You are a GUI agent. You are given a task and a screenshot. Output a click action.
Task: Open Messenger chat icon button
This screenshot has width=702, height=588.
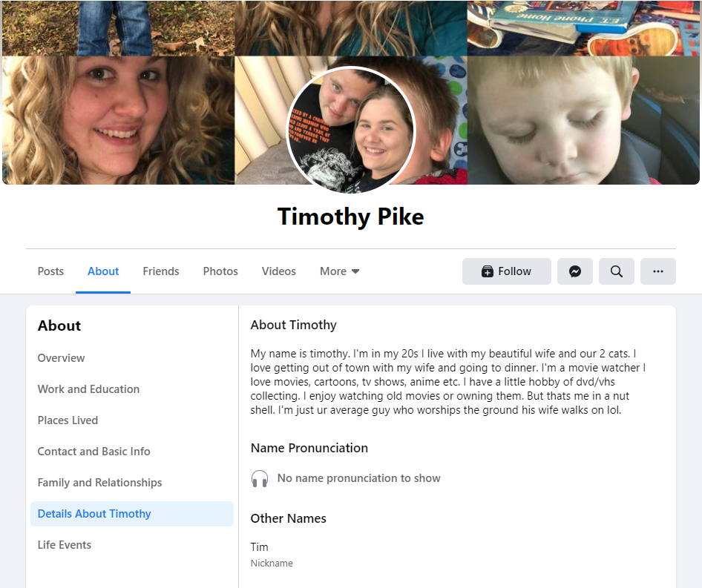coord(575,271)
